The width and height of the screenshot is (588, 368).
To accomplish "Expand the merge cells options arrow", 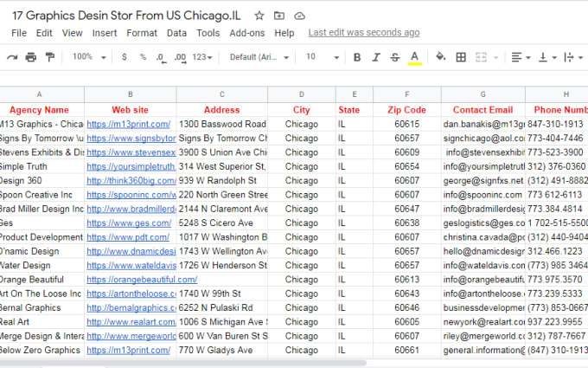I will pos(495,57).
